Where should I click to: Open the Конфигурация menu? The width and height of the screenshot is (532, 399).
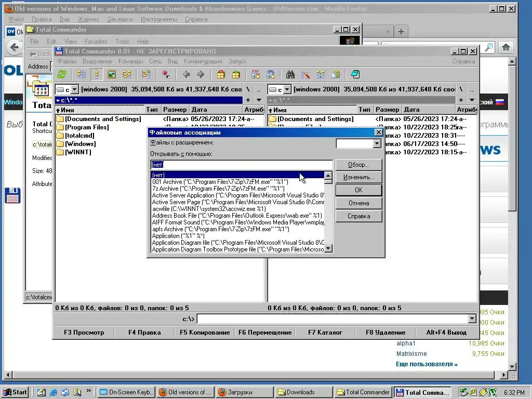[203, 61]
